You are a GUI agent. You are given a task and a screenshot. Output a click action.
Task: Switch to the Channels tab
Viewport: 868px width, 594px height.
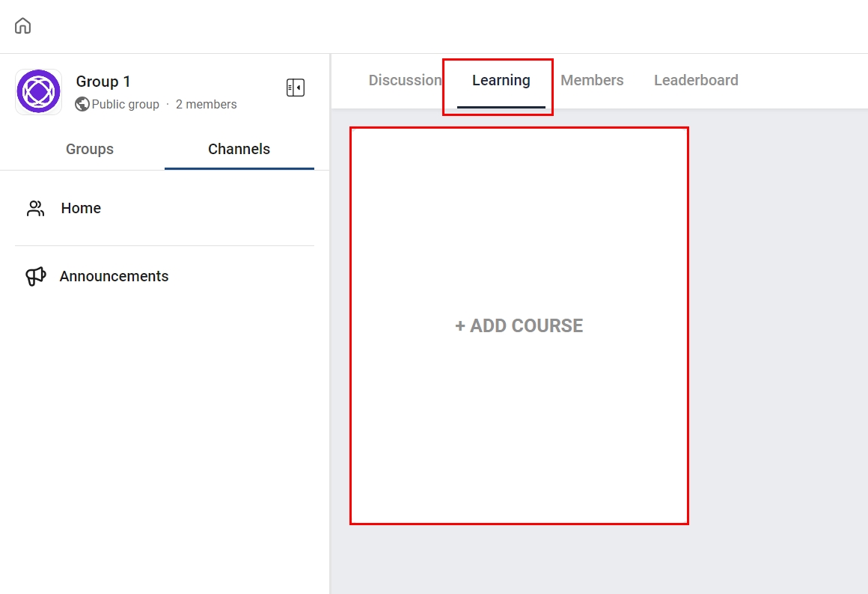coord(239,149)
